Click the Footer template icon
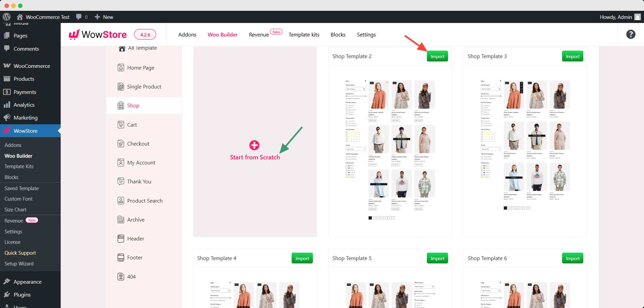The height and width of the screenshot is (308, 644). point(121,258)
